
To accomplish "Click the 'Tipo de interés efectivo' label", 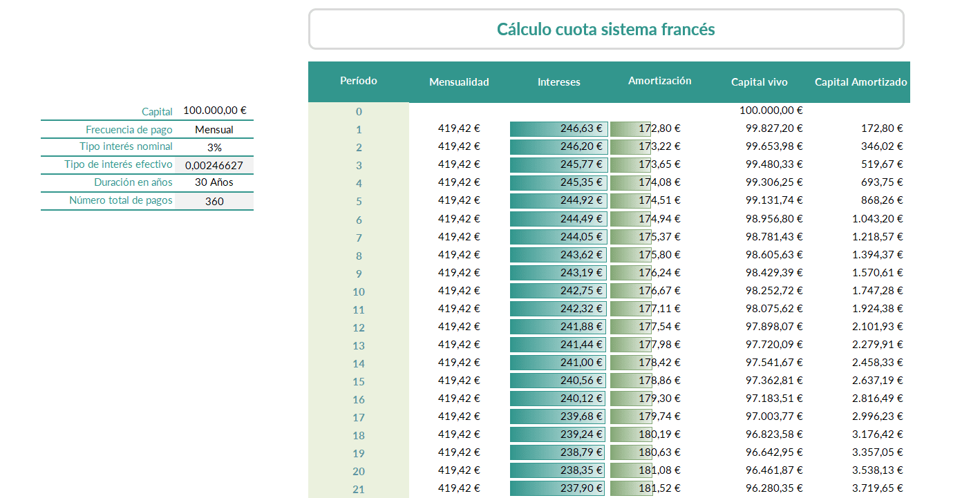I will point(119,164).
